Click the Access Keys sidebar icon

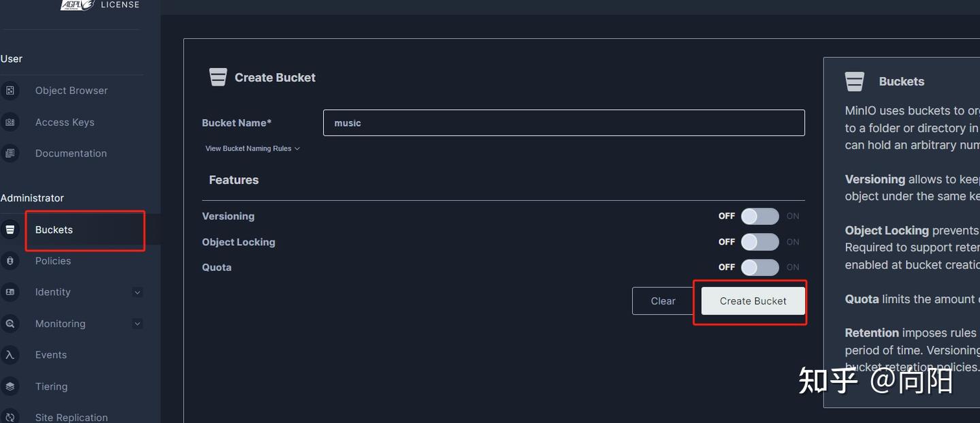click(x=10, y=123)
